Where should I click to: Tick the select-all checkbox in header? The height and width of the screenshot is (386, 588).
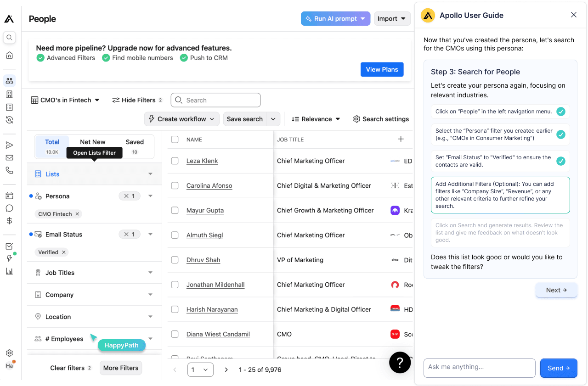coord(175,139)
